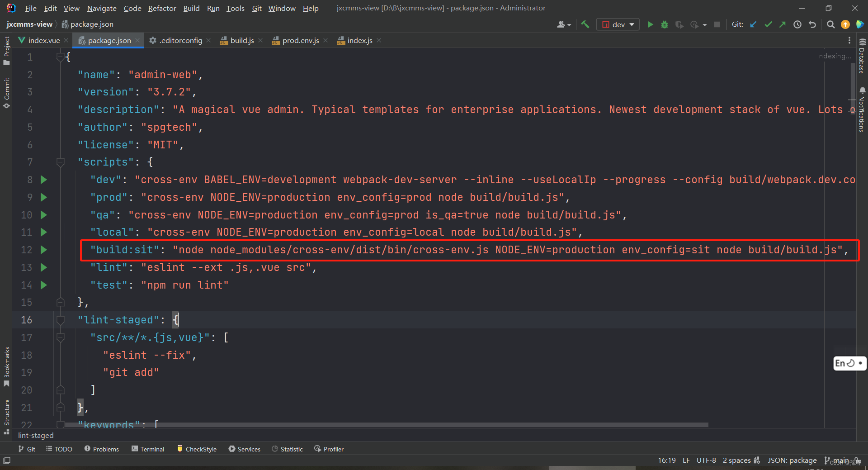Update project from Git with the blue arrow
This screenshot has width=868, height=470.
pos(753,24)
